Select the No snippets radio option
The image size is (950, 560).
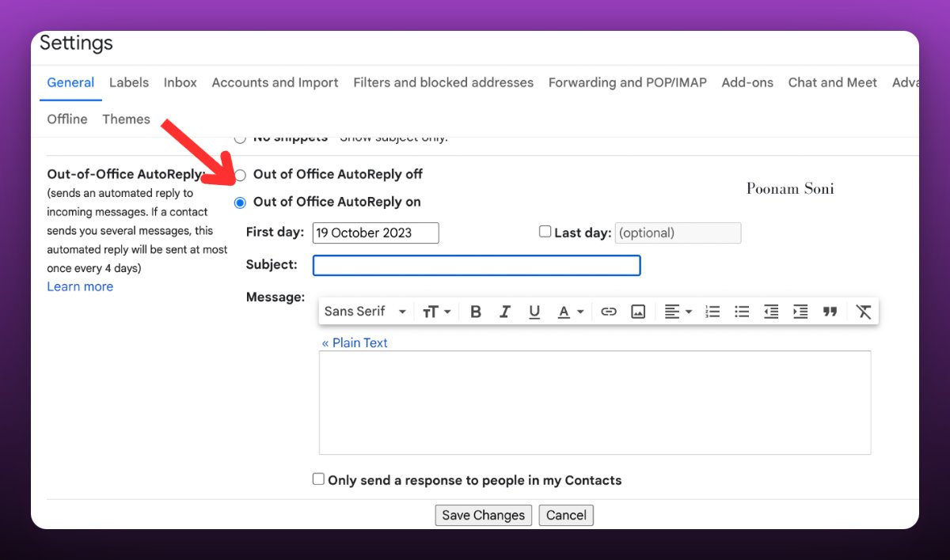pos(240,139)
